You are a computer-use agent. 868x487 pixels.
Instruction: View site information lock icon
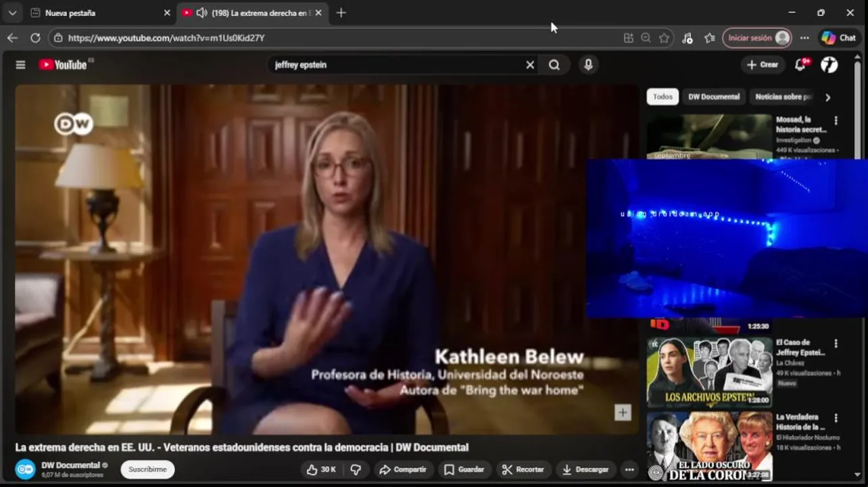click(59, 38)
